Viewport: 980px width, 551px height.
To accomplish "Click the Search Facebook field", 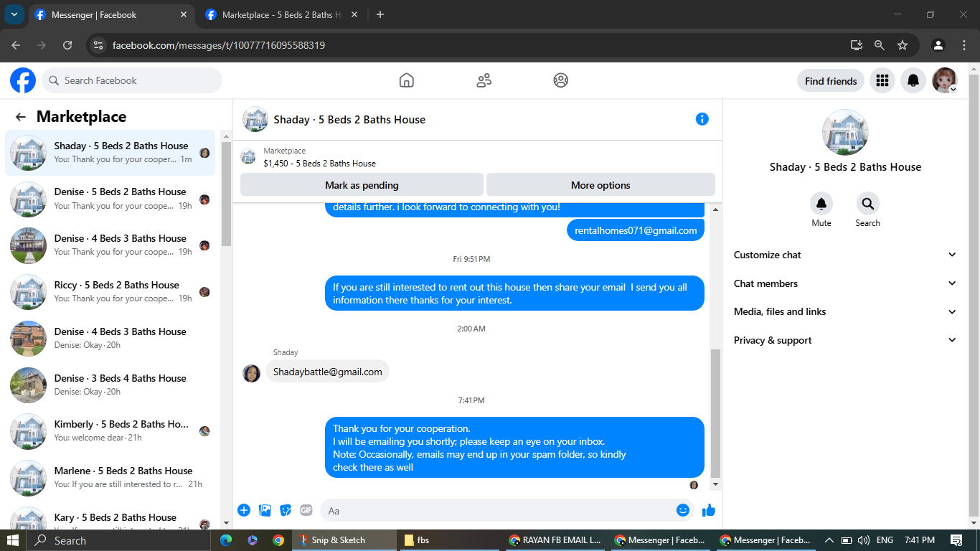I will point(132,80).
